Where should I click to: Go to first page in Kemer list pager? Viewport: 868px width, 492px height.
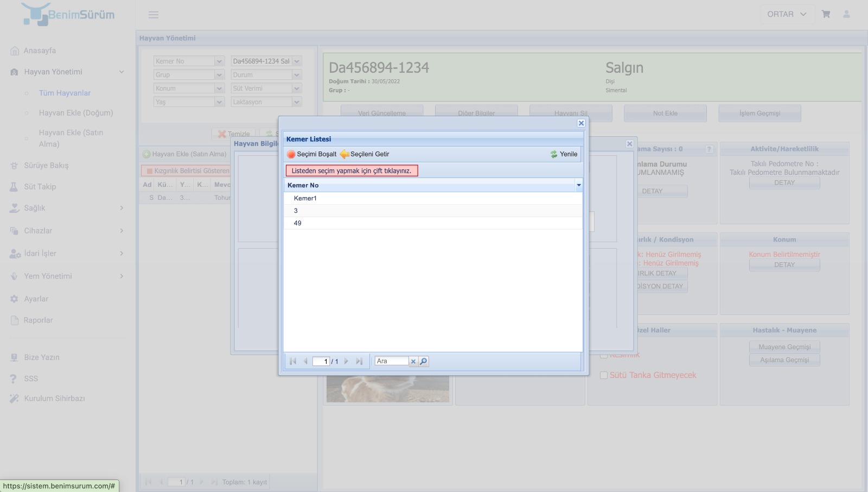pos(293,361)
